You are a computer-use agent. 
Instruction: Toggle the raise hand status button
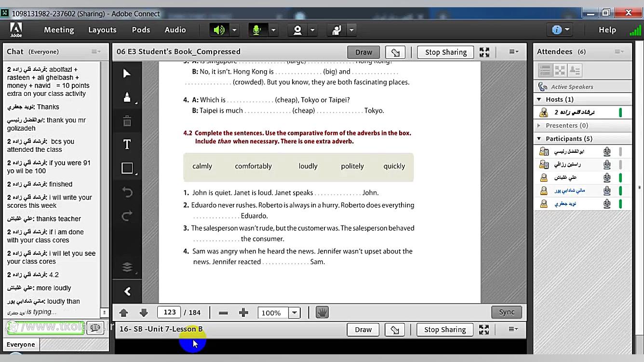(336, 30)
